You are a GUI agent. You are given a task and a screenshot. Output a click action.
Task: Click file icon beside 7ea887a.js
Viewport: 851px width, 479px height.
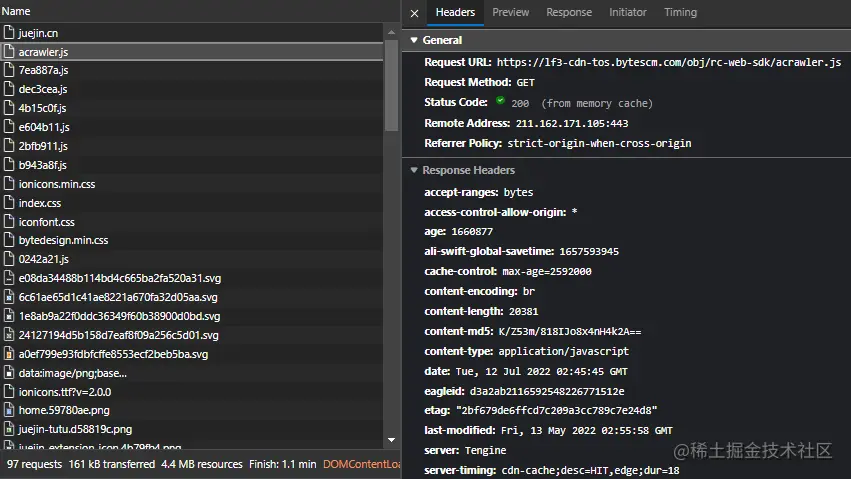coord(9,70)
